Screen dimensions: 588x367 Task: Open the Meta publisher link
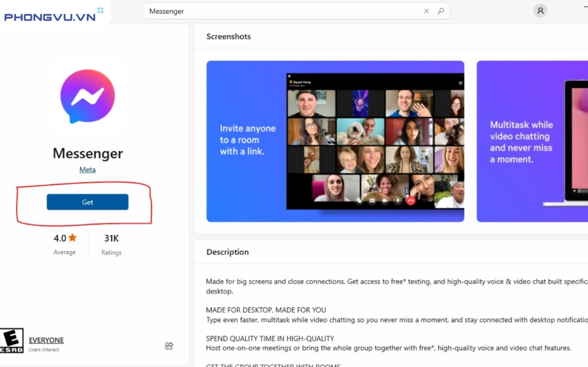[88, 170]
